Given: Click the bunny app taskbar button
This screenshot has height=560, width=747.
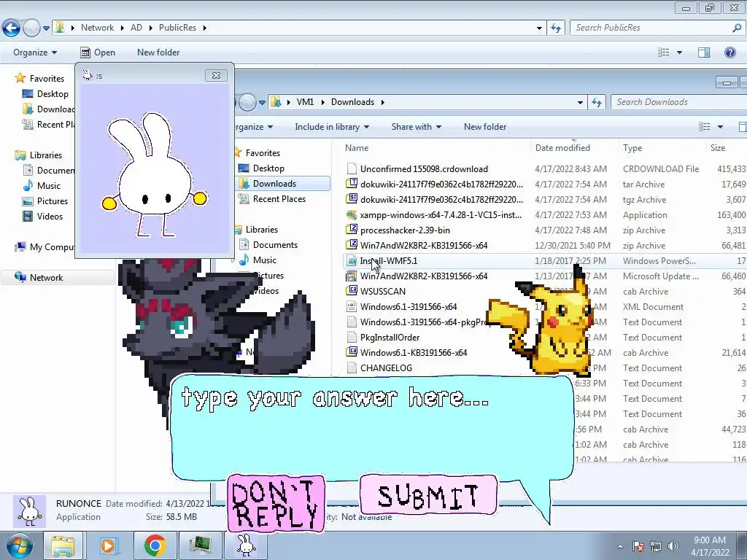Looking at the screenshot, I should tap(246, 545).
